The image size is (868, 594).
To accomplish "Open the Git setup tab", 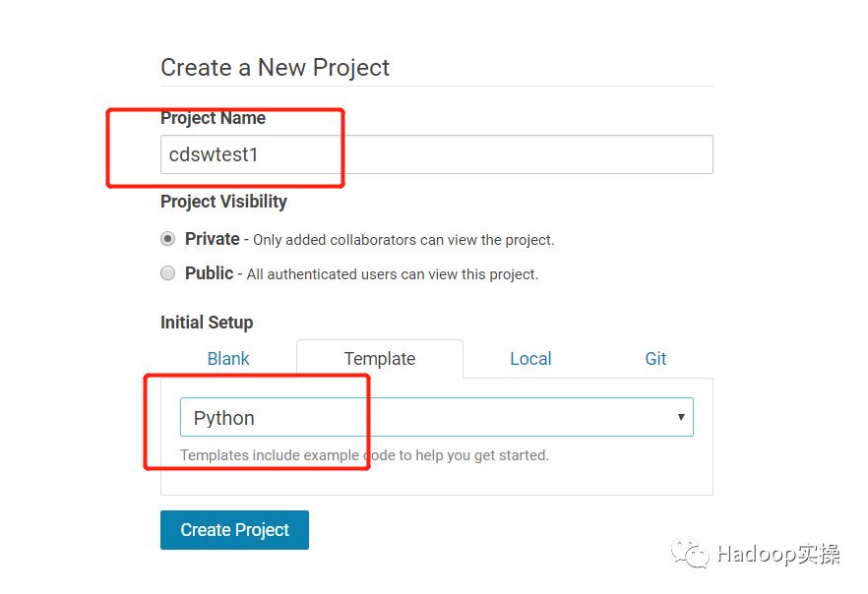I will (x=655, y=359).
